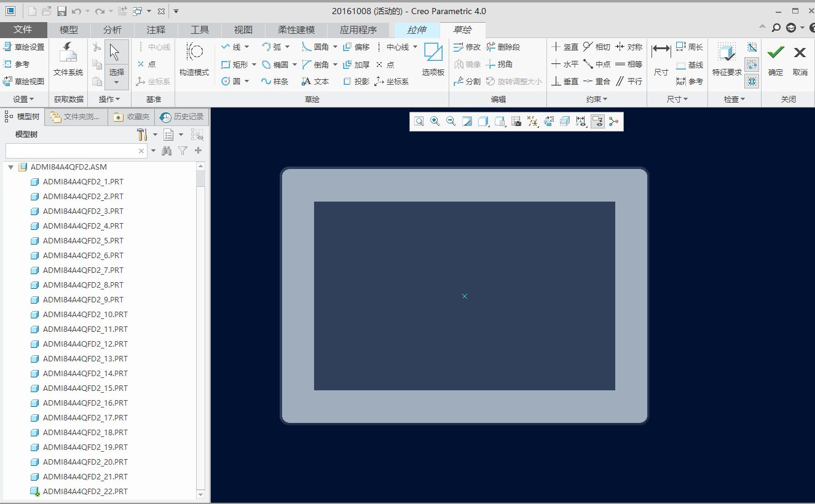Toggle the display style icon in graphics toolbar

[x=483, y=122]
